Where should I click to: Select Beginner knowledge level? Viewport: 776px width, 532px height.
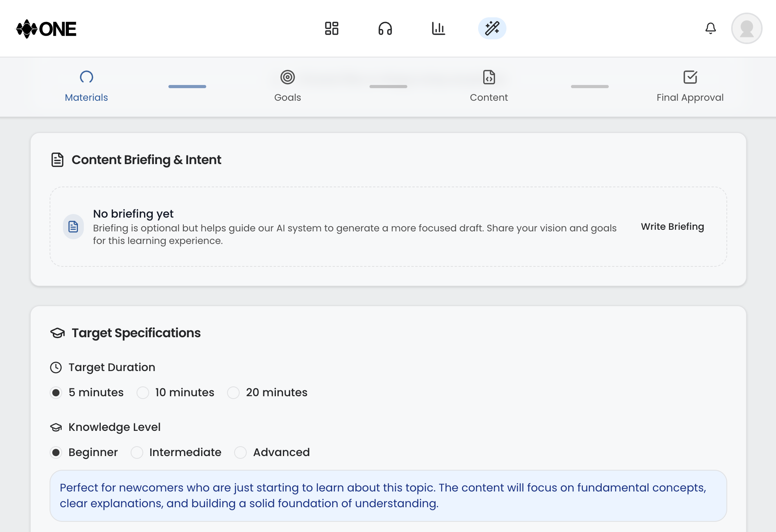click(x=56, y=453)
